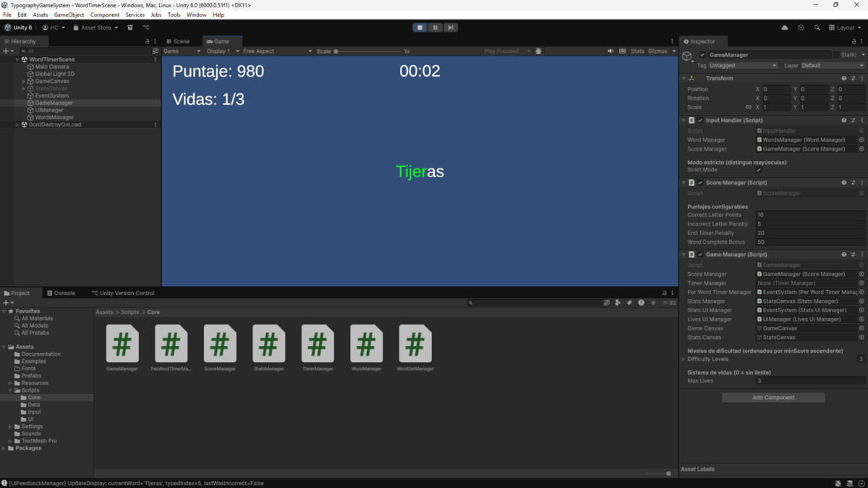Expand GameCanvas in Hierarchy
Image resolution: width=868 pixels, height=488 pixels.
pyautogui.click(x=24, y=81)
